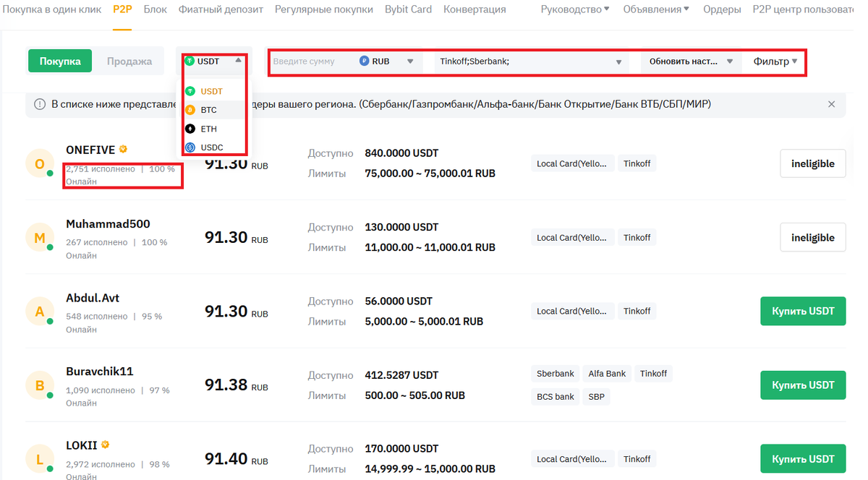Open the Фильтр dropdown
The width and height of the screenshot is (868, 480).
tap(775, 61)
